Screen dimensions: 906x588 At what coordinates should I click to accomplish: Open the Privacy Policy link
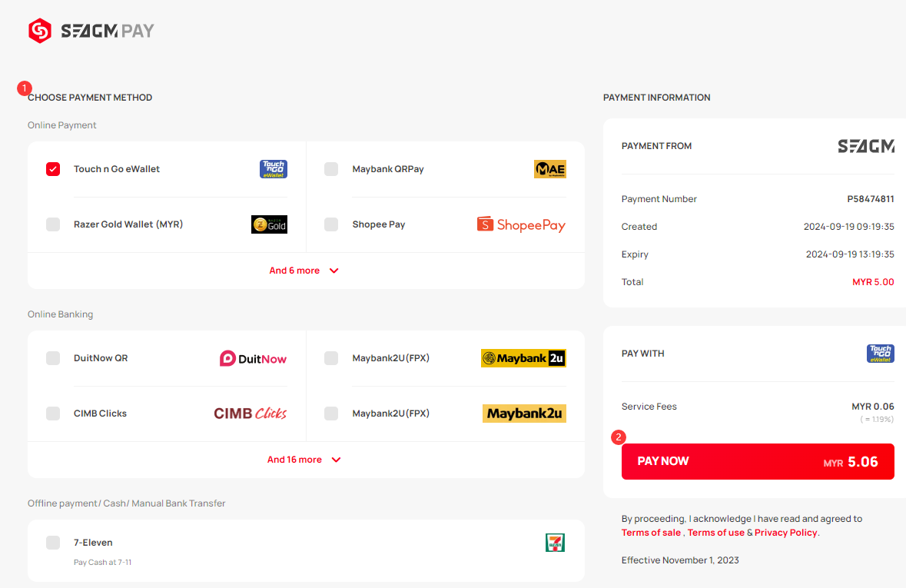tap(786, 533)
